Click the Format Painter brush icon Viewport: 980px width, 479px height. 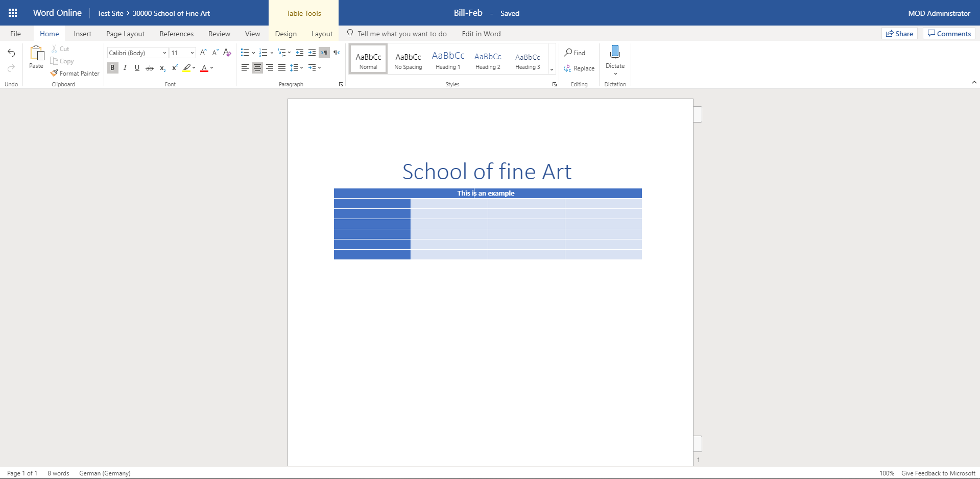pos(54,73)
